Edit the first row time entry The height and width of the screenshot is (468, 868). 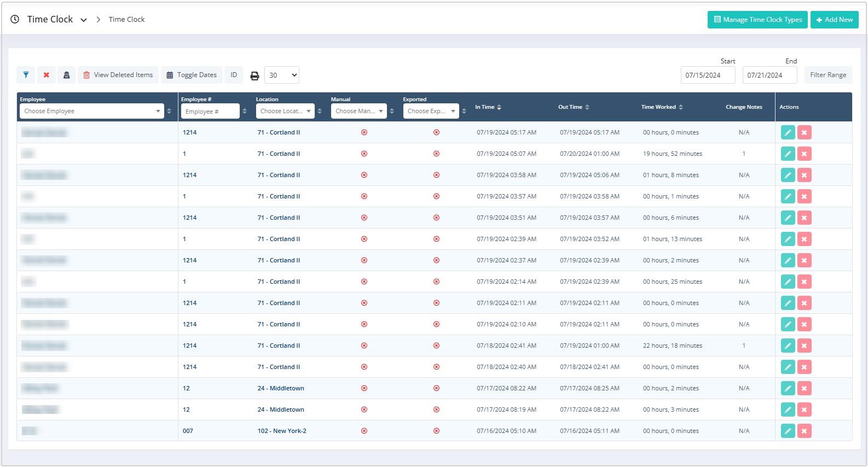[788, 132]
